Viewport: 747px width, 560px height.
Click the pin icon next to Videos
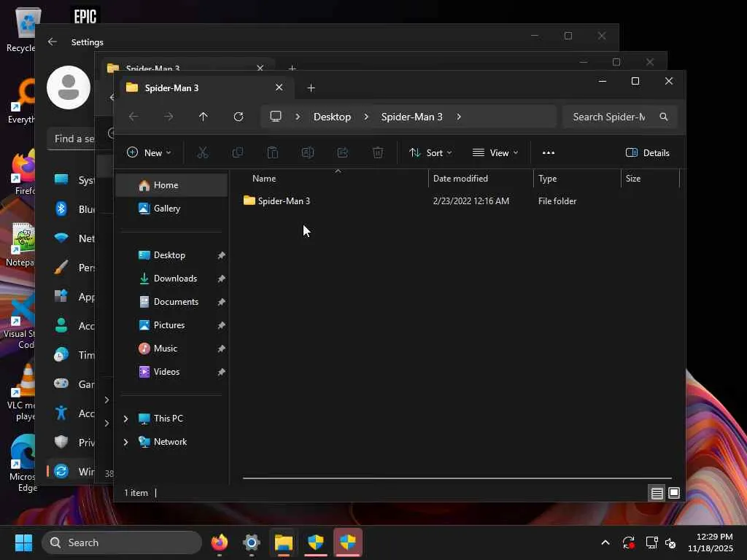[x=221, y=372]
